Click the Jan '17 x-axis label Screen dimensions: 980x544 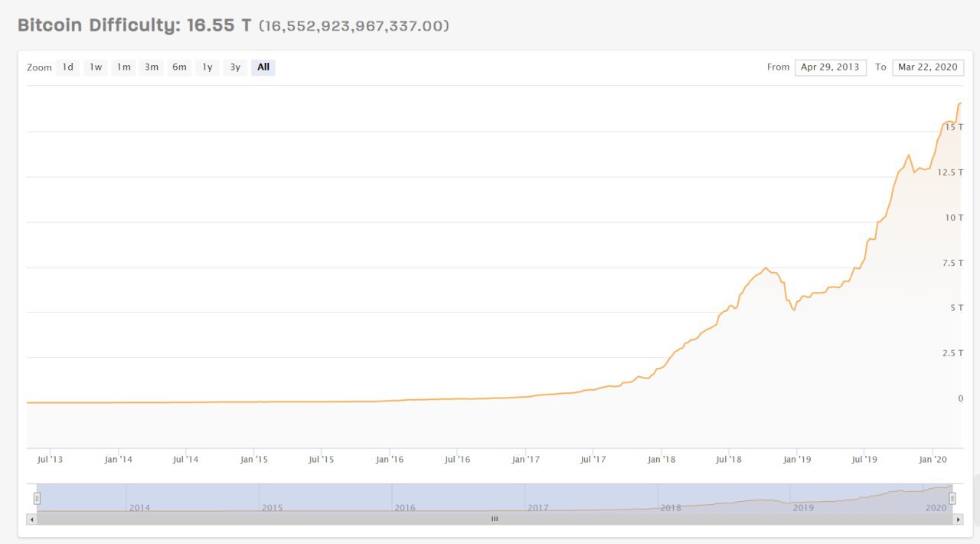(x=525, y=460)
